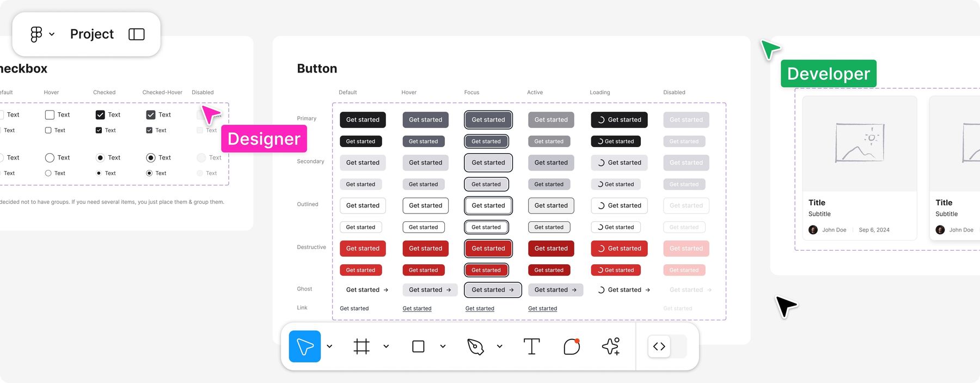980x383 pixels.
Task: Open the Figma logo main menu
Action: pyautogui.click(x=36, y=34)
